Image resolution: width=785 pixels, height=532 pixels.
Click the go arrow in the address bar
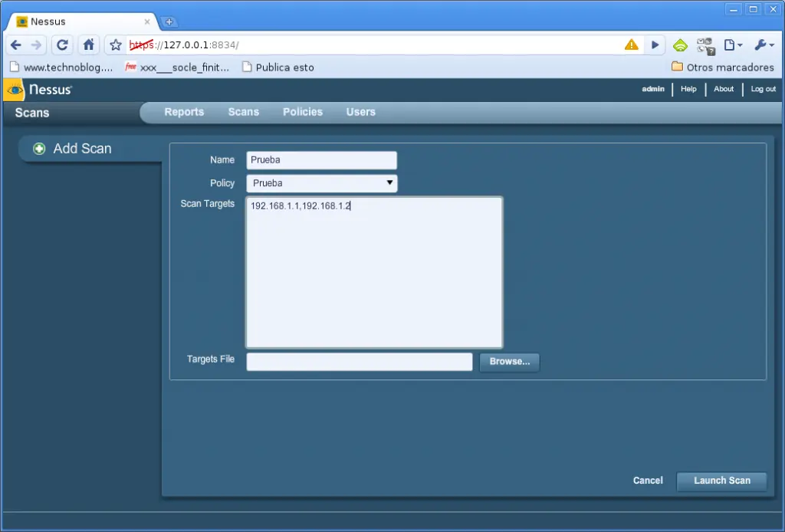tap(655, 45)
